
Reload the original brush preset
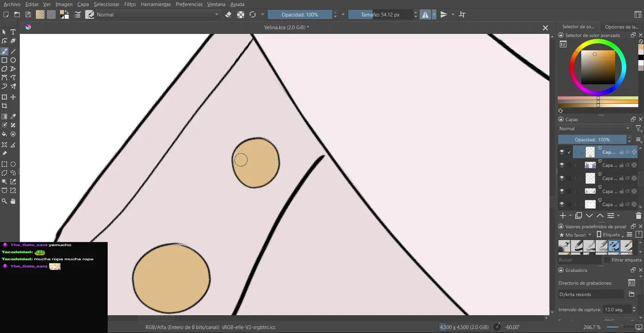pos(252,15)
